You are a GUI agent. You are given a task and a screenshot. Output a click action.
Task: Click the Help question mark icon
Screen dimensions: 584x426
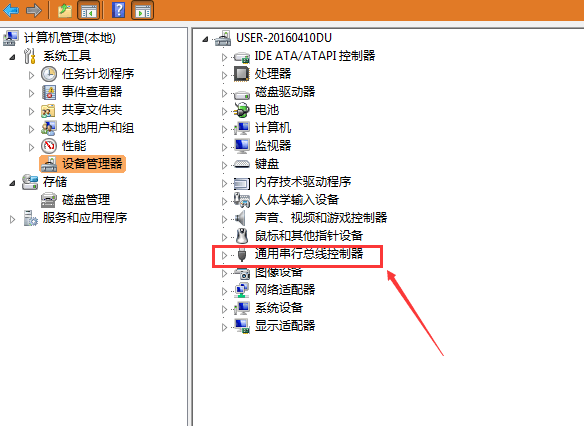[118, 10]
